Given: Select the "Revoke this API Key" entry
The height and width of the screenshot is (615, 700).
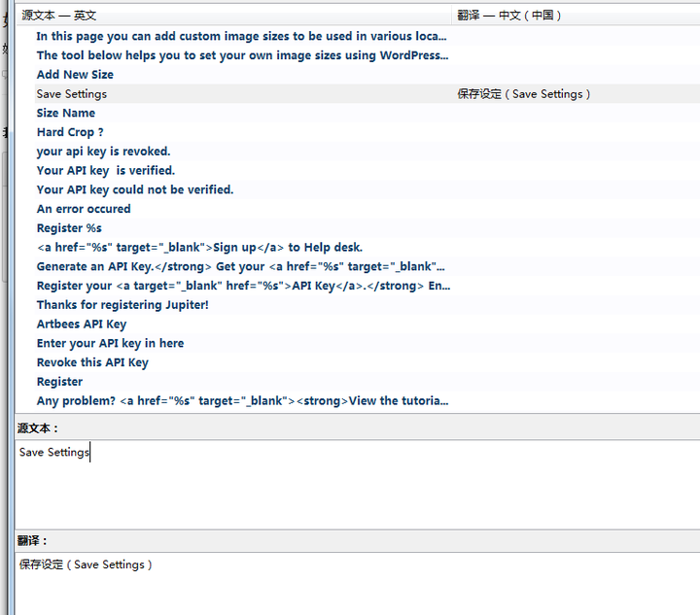Looking at the screenshot, I should (92, 362).
